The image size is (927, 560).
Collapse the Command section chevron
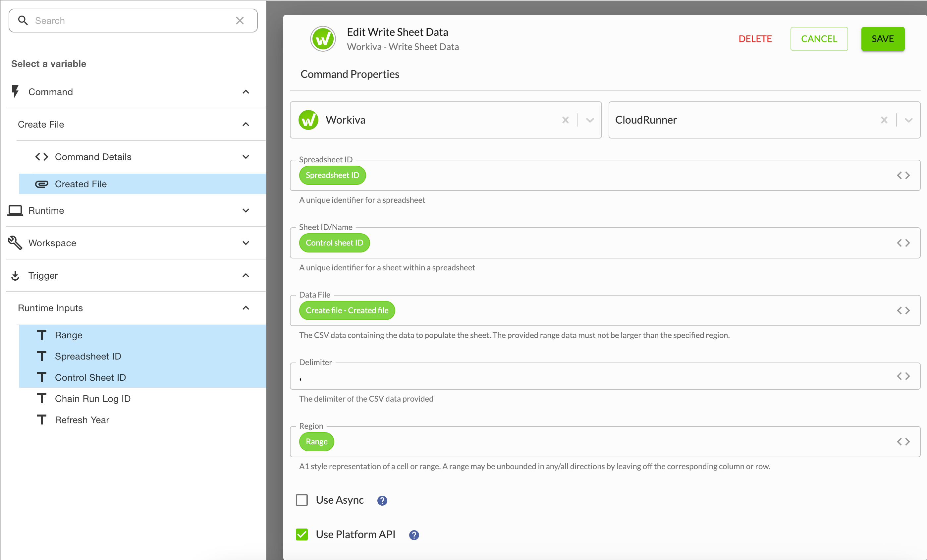click(246, 92)
